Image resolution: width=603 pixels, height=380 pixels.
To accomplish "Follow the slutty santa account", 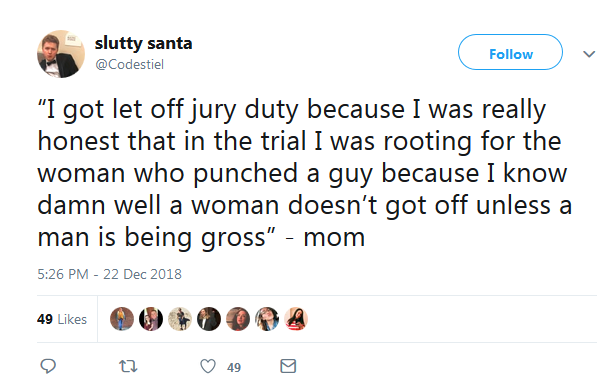I will tap(510, 52).
